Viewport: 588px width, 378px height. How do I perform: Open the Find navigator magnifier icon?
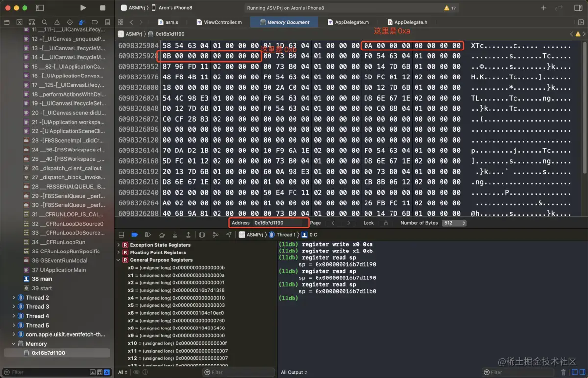[x=45, y=22]
